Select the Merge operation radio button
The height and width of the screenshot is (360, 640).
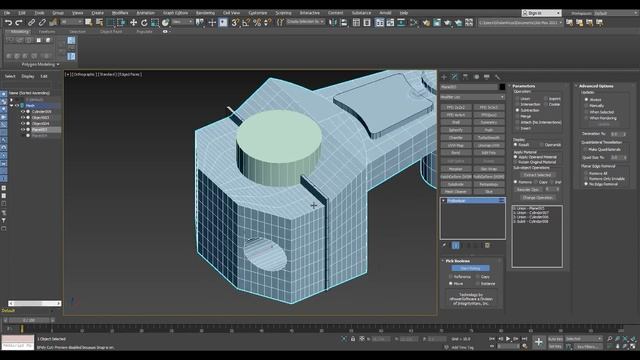(x=517, y=116)
